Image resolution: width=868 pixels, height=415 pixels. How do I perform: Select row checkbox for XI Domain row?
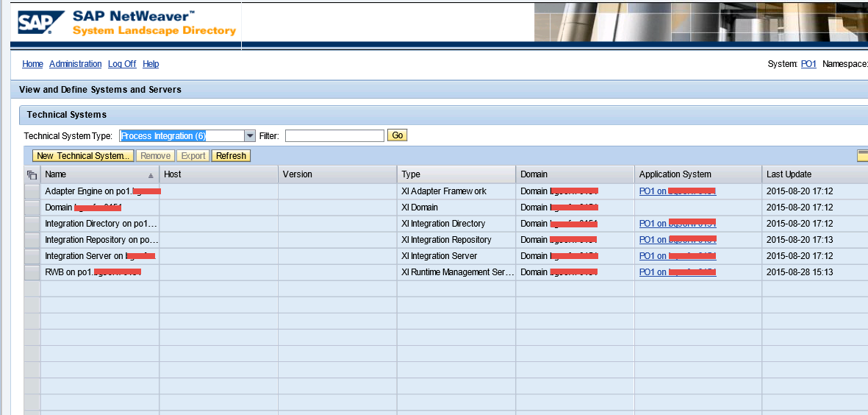point(32,207)
